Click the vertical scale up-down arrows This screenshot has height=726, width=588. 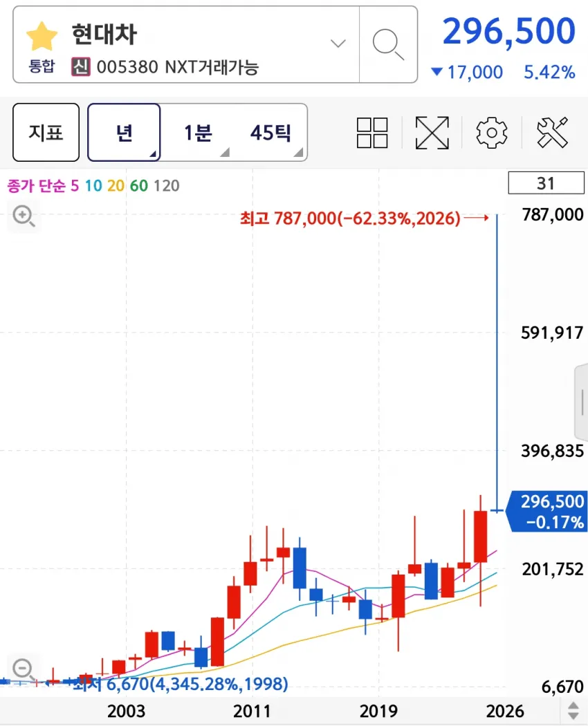pyautogui.click(x=573, y=711)
